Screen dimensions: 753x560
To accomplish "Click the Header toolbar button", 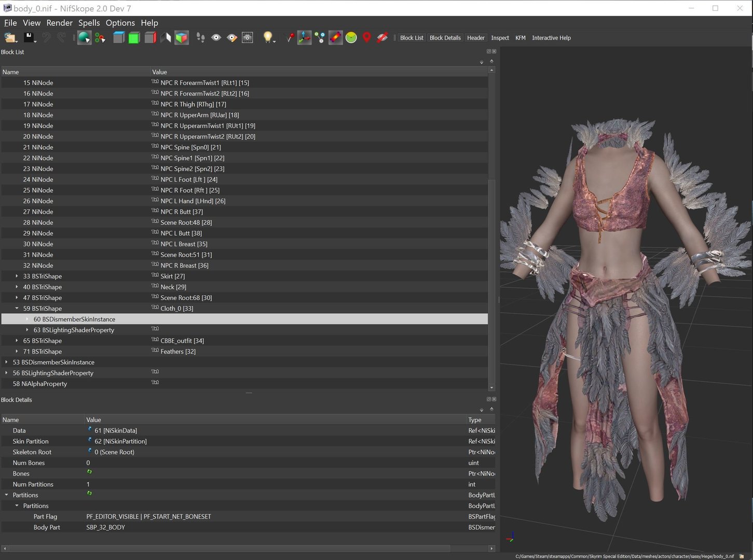I will 475,38.
